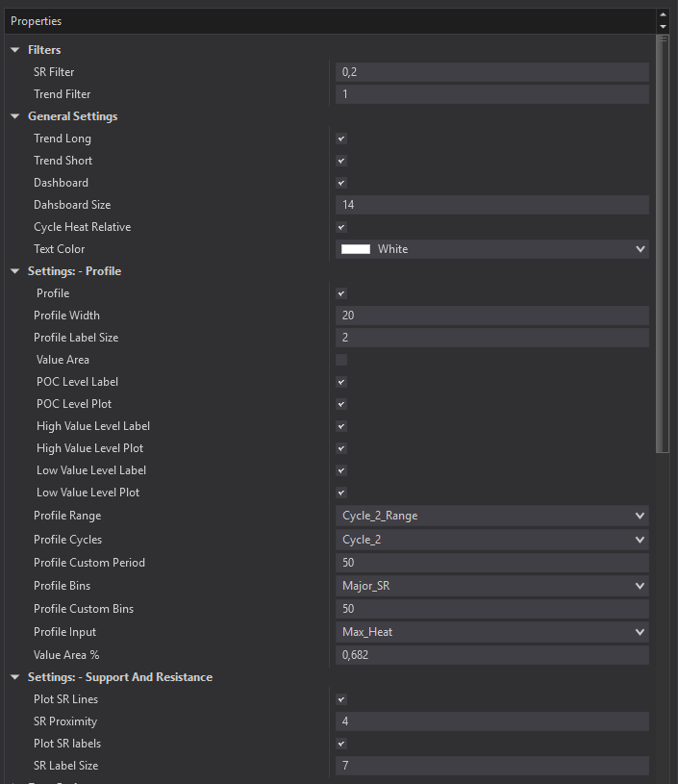Image resolution: width=678 pixels, height=784 pixels.
Task: Disable the Trend Short checkbox
Action: [x=341, y=161]
